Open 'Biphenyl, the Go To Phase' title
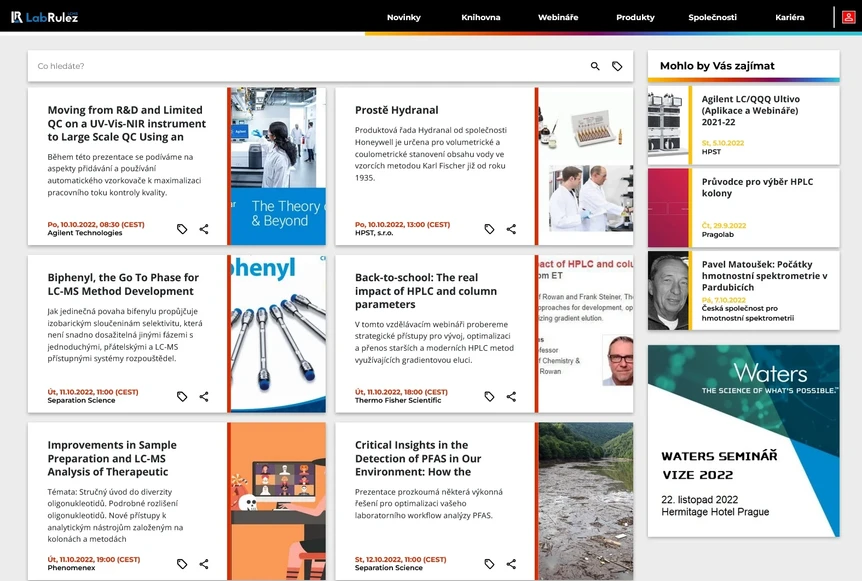This screenshot has width=862, height=581. (x=123, y=284)
